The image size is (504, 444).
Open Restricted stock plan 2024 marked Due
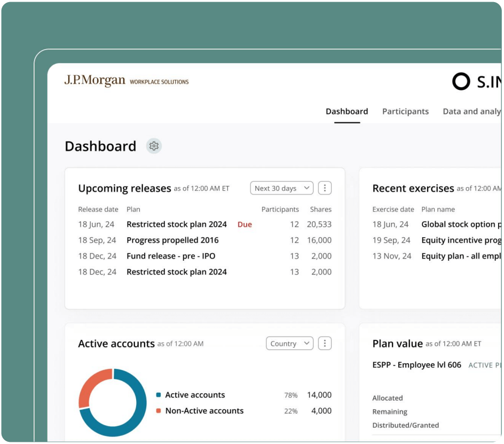click(177, 224)
